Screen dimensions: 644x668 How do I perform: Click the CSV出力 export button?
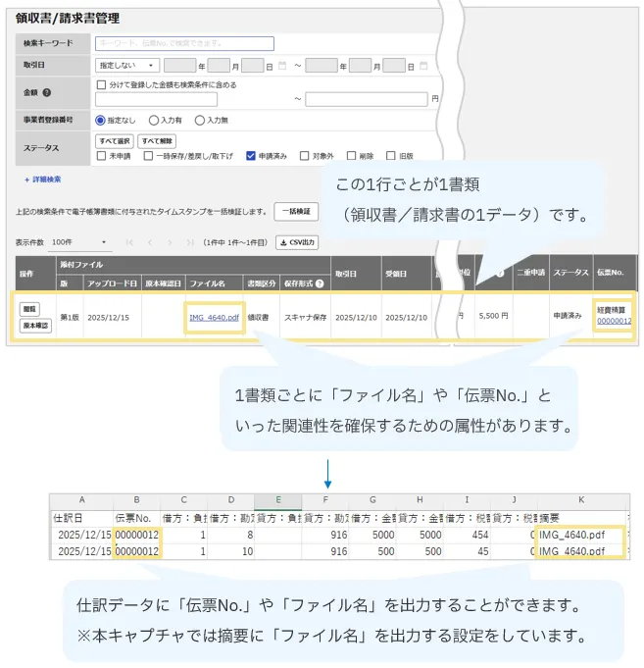coord(297,242)
